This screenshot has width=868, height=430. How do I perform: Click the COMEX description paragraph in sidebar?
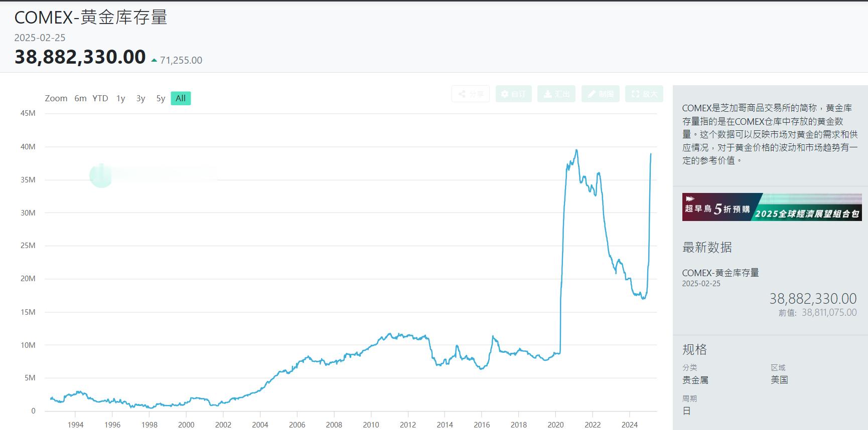pos(770,134)
